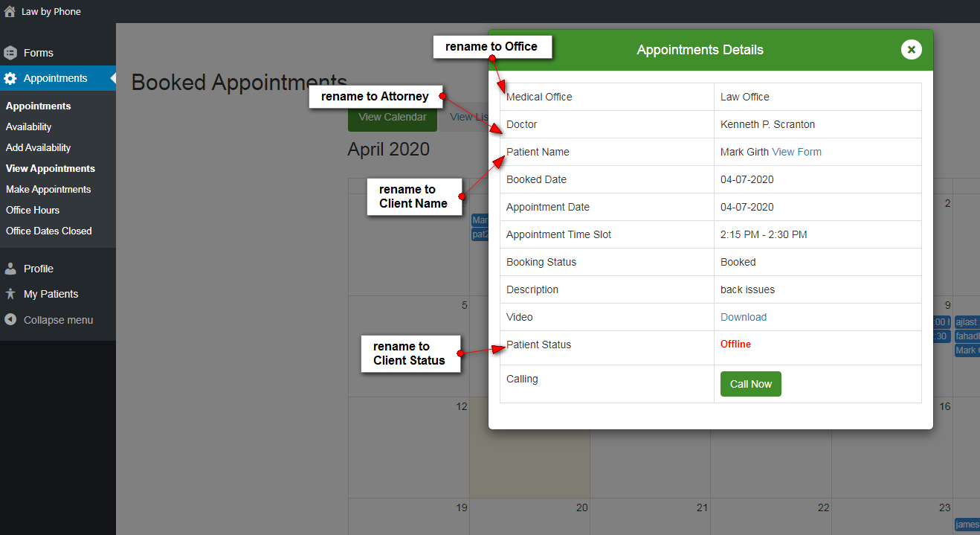Click the home icon beside Law by Phone

click(10, 11)
